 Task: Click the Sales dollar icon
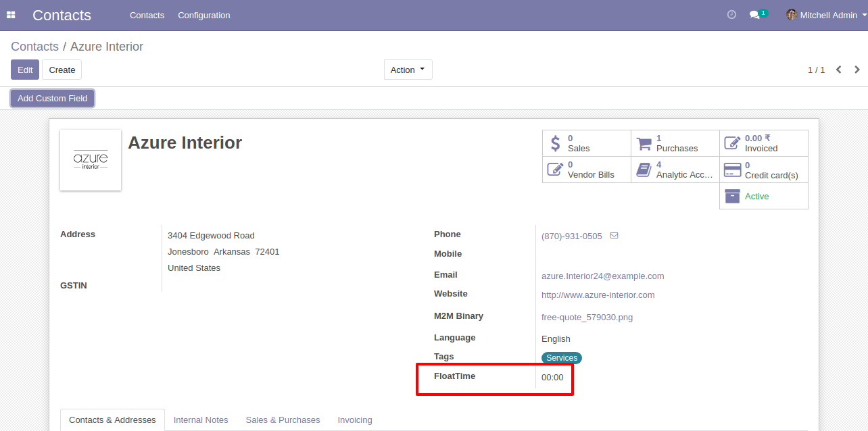555,143
